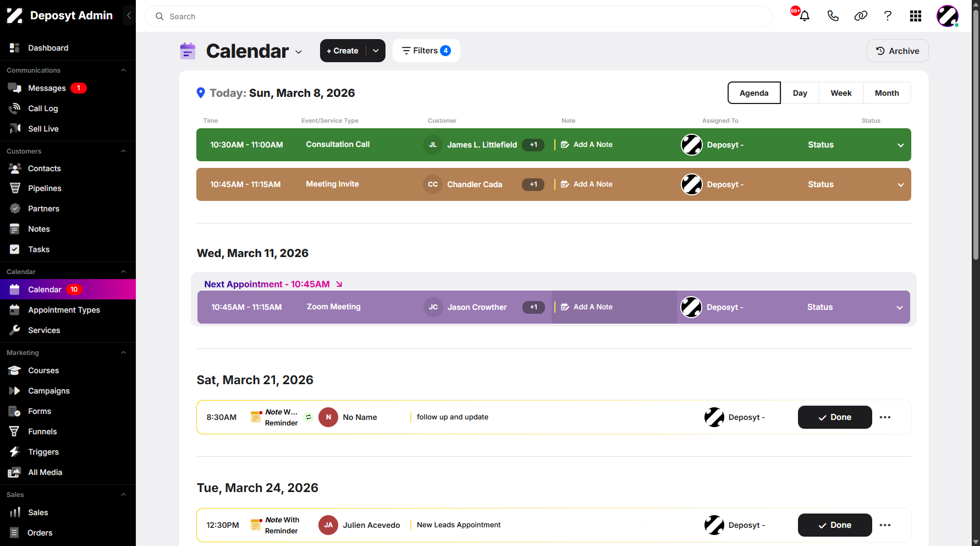Collapse the sidebar with the arrow icon
Screen dimensions: 980x546
(x=129, y=15)
